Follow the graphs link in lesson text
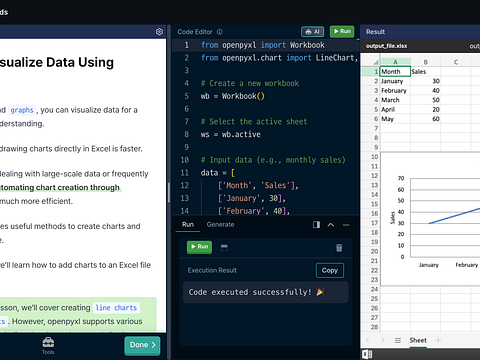This screenshot has height=360, width=480. coord(22,110)
